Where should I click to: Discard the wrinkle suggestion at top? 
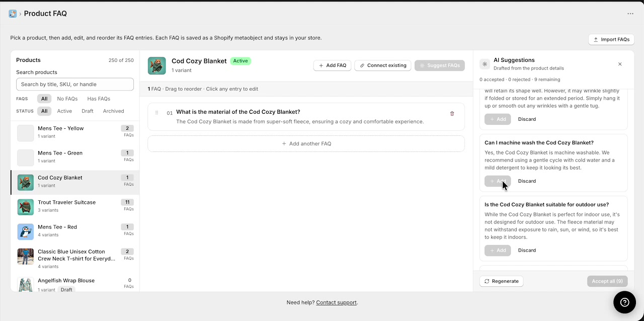click(x=527, y=119)
